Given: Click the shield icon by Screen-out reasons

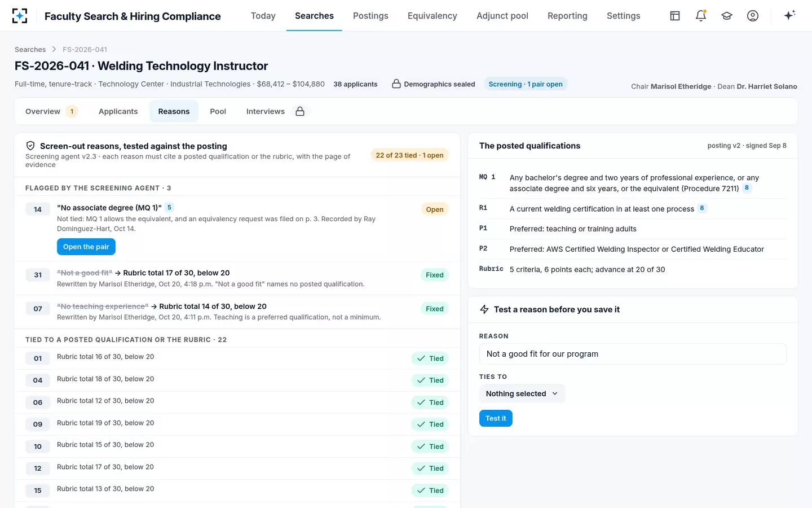Looking at the screenshot, I should (x=30, y=146).
